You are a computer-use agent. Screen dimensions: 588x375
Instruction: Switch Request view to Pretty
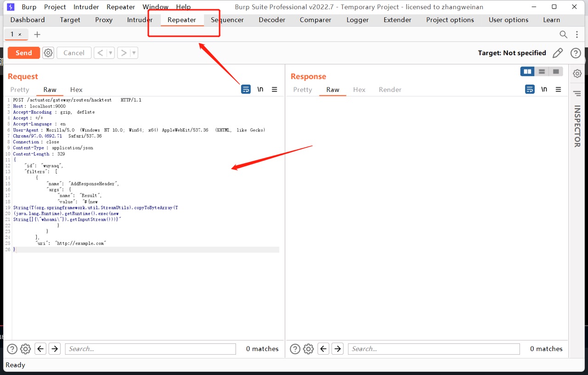(x=20, y=90)
